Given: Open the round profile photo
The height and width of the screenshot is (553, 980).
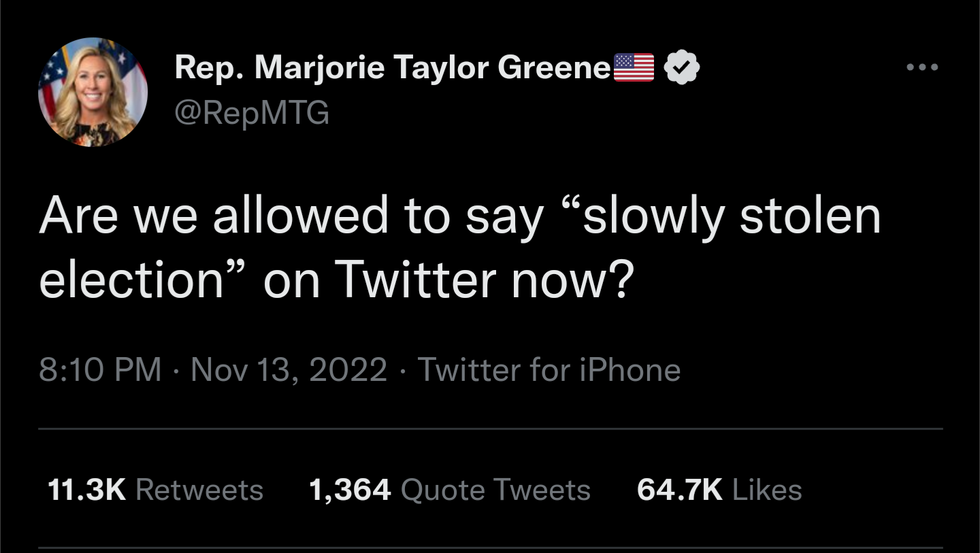Looking at the screenshot, I should click(93, 92).
